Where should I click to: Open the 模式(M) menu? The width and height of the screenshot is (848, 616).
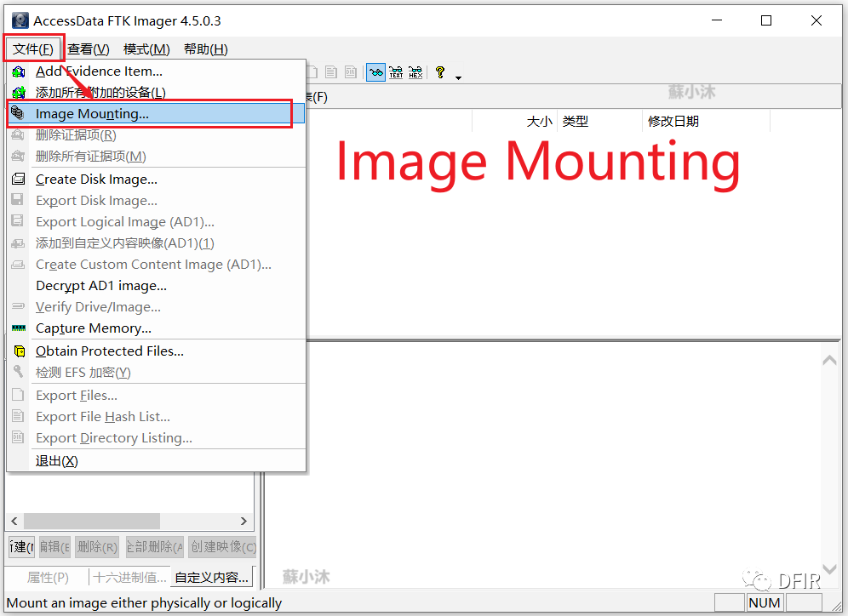tap(146, 49)
